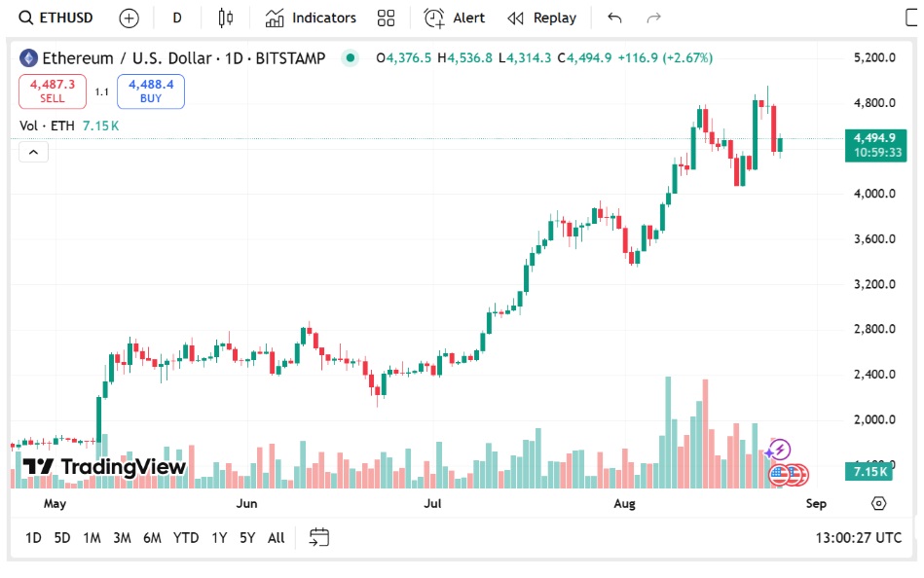Create a new Alert
The image size is (924, 578).
tap(454, 18)
